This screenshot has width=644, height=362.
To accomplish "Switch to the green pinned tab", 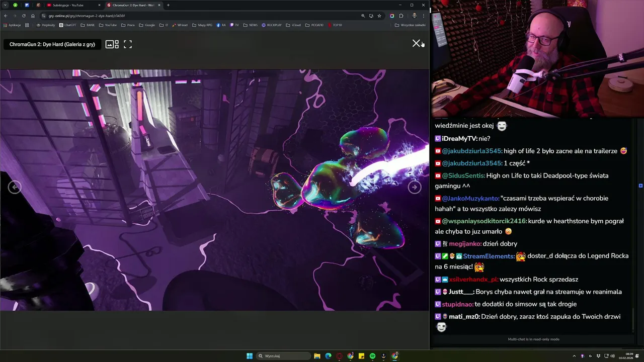I will pos(16,5).
